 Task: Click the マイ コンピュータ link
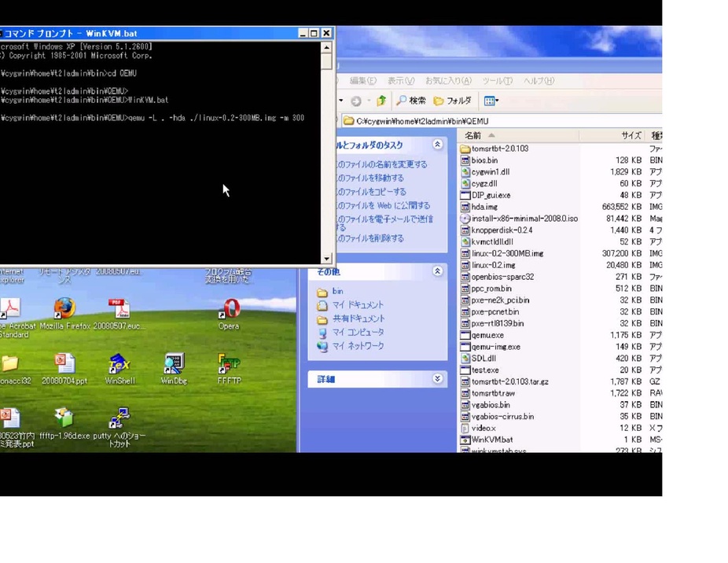point(358,332)
